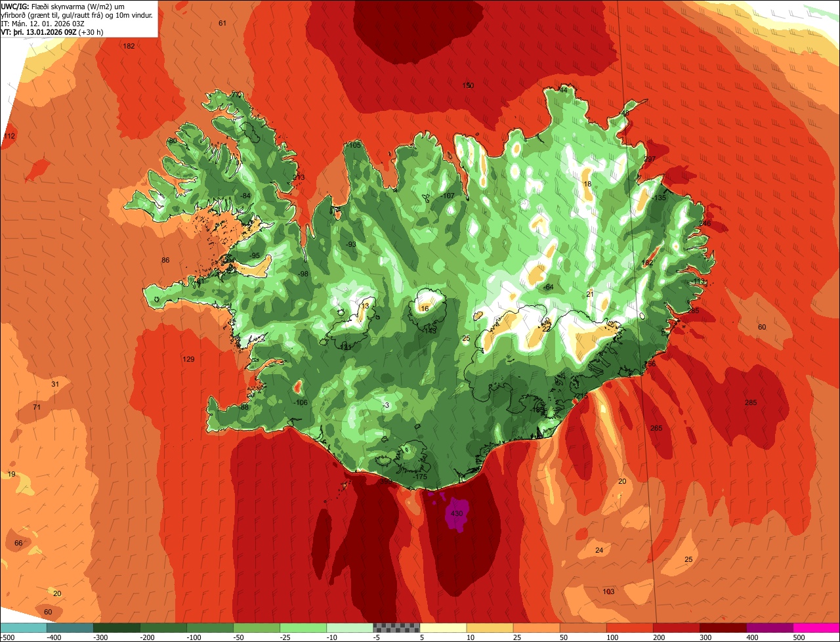The width and height of the screenshot is (840, 642).
Task: Click the 86 value over the western sea
Action: click(x=165, y=260)
